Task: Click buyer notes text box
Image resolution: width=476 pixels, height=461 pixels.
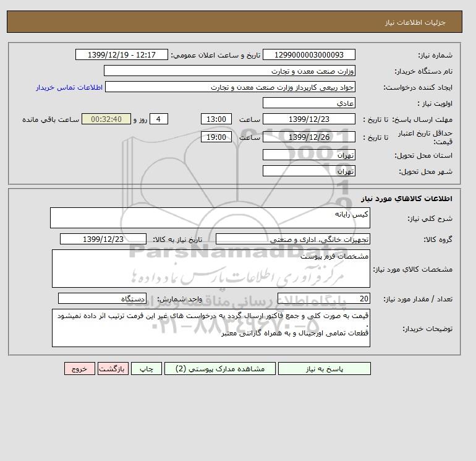Action: pyautogui.click(x=211, y=328)
